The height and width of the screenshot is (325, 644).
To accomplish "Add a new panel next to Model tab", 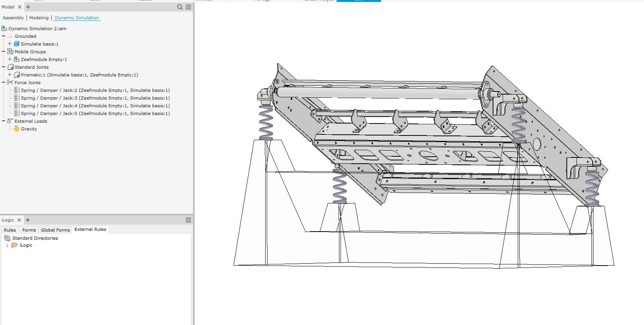I will point(28,7).
